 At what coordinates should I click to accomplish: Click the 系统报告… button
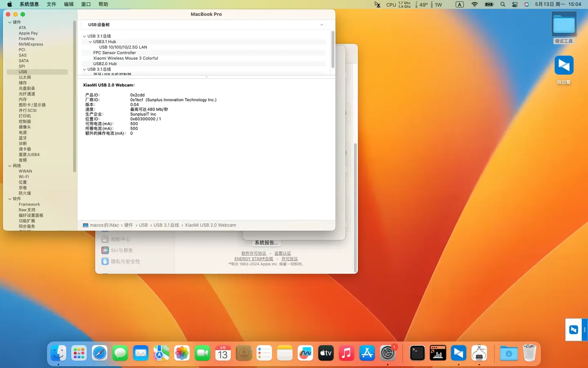tap(266, 242)
